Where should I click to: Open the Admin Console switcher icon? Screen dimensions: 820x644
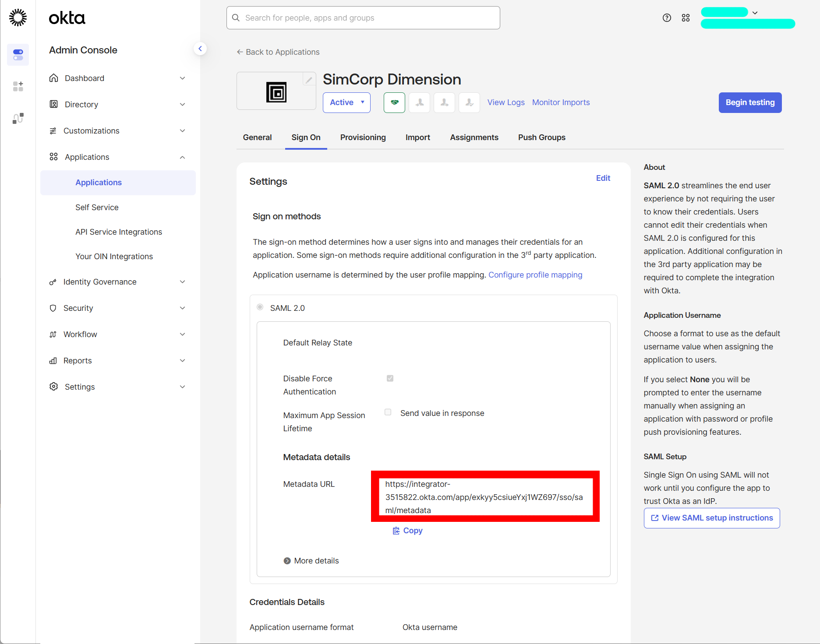point(18,55)
